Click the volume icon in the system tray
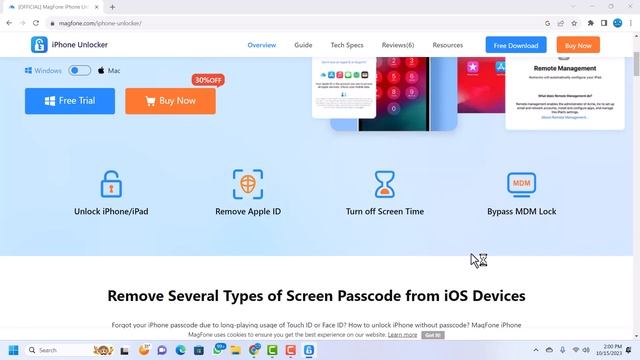This screenshot has width=640, height=360. click(586, 350)
